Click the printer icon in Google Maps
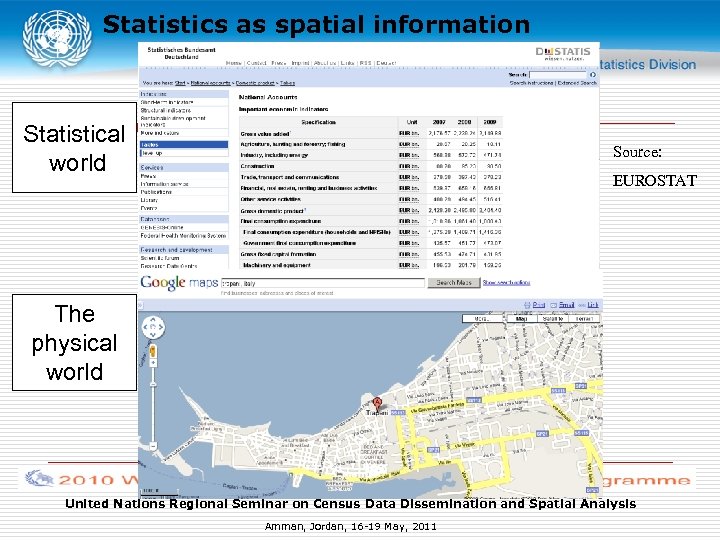720x540 pixels. tap(528, 305)
